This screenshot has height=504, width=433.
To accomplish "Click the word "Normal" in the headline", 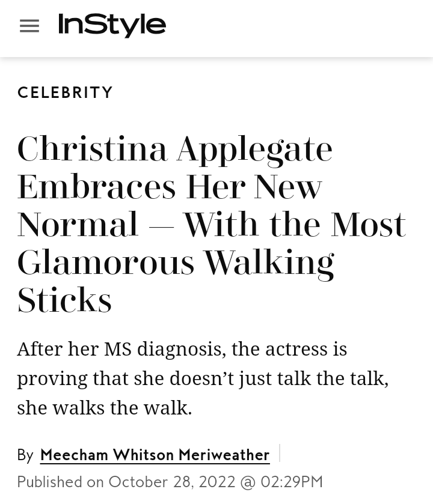I will pyautogui.click(x=78, y=224).
